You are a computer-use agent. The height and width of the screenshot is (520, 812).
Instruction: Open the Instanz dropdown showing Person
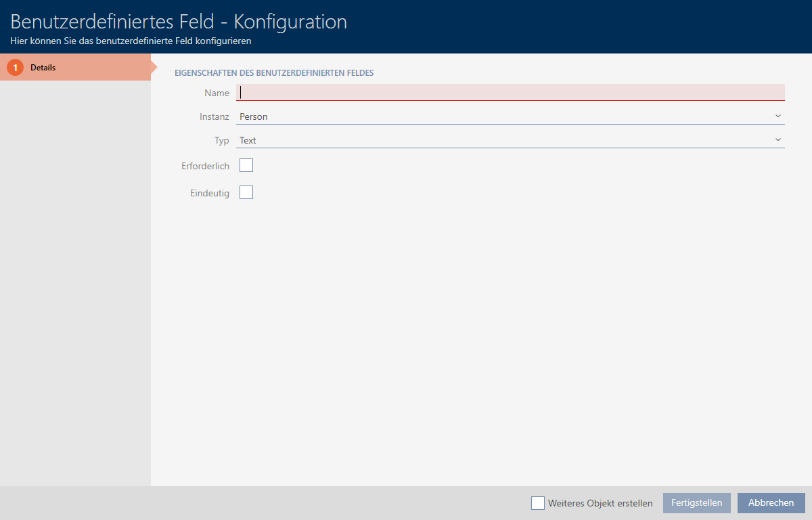pos(501,116)
